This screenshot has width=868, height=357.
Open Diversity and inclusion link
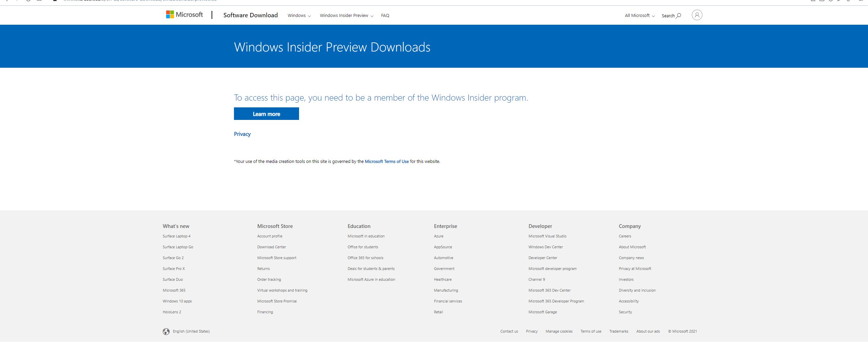pyautogui.click(x=637, y=291)
